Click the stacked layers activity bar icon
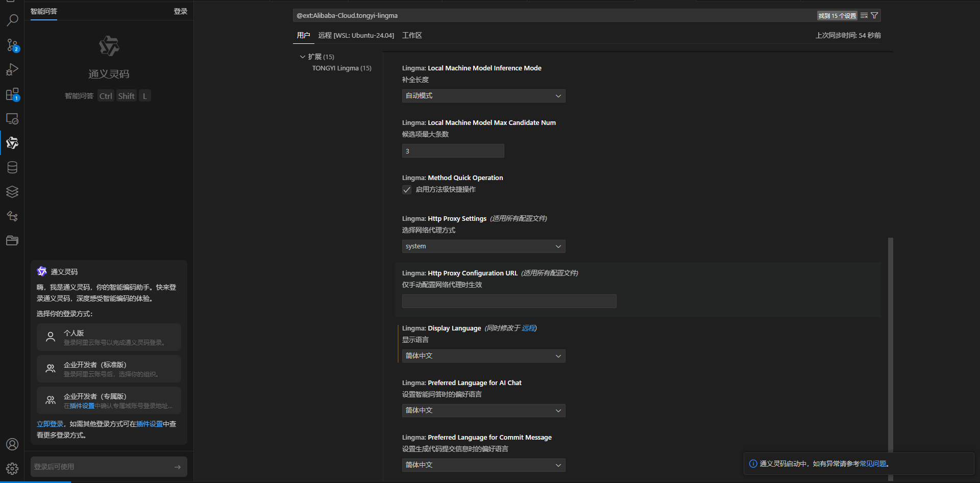This screenshot has width=980, height=483. pos(12,192)
